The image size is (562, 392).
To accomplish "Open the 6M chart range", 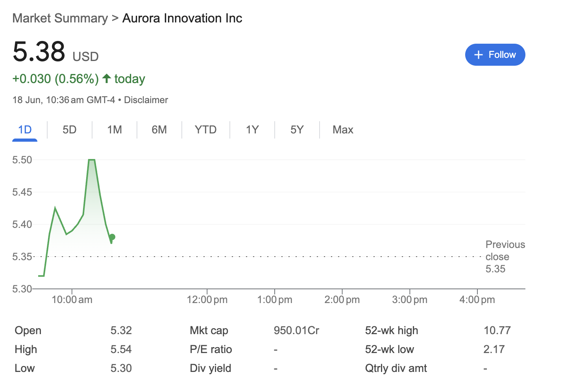I will [159, 130].
